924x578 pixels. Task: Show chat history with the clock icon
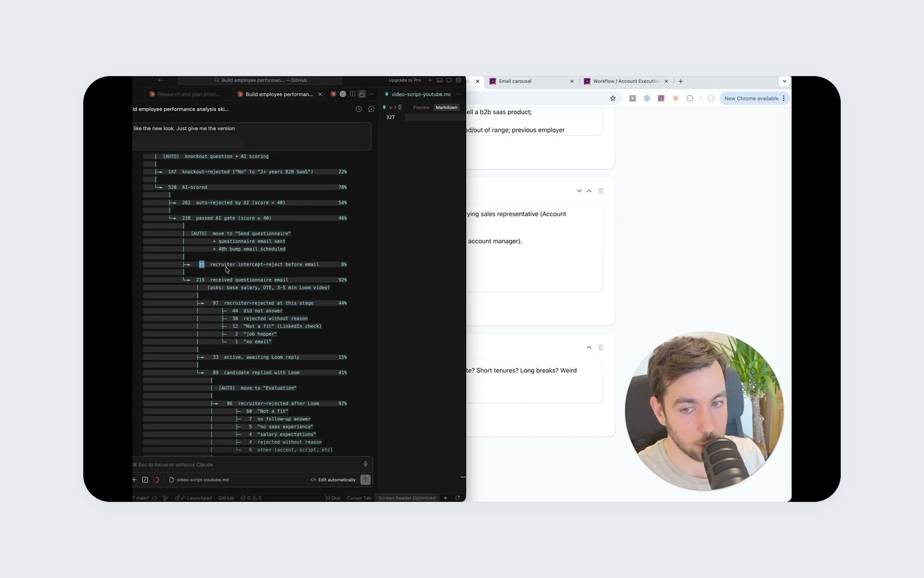click(x=359, y=109)
